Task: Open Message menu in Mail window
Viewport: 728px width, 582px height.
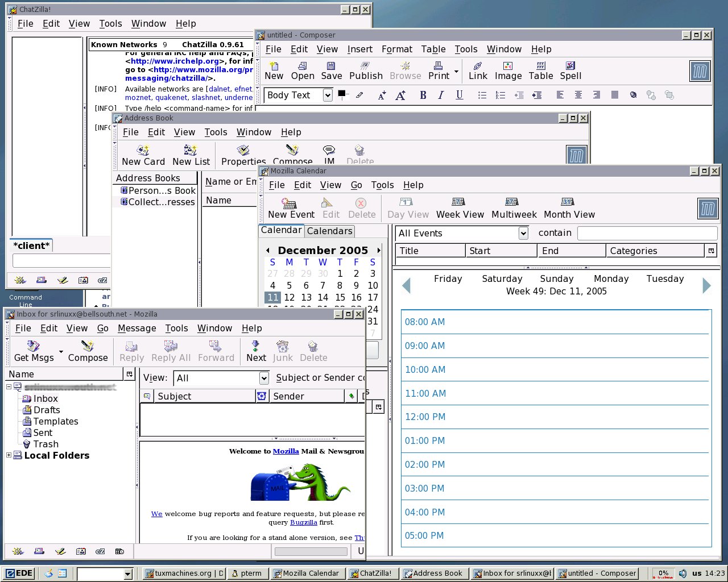Action: (136, 328)
